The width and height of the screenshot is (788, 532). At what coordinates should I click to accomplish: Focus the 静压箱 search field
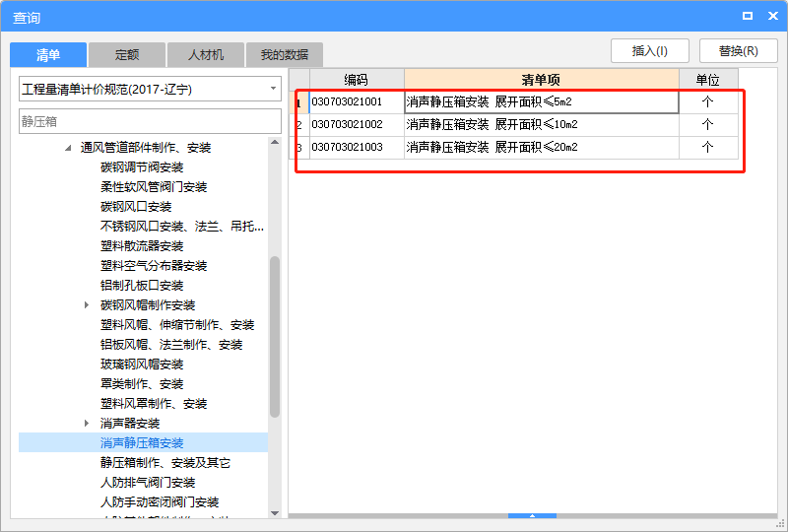pos(150,121)
